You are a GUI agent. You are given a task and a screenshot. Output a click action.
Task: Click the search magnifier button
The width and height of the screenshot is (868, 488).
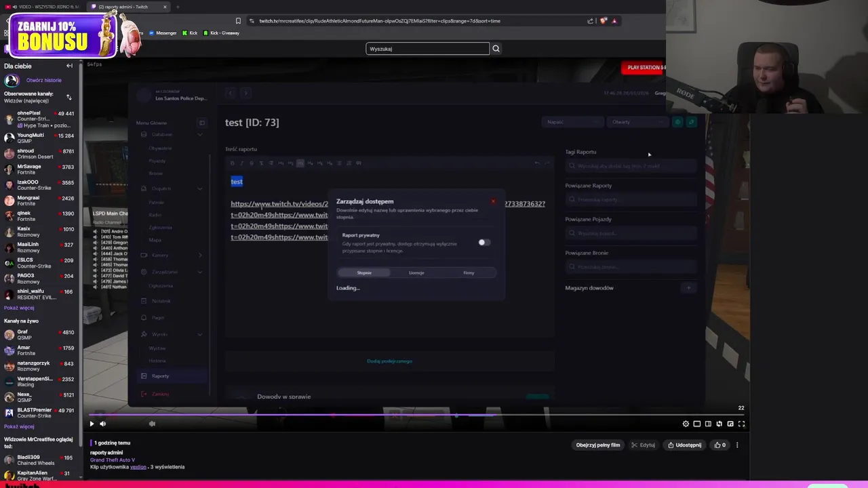click(496, 48)
